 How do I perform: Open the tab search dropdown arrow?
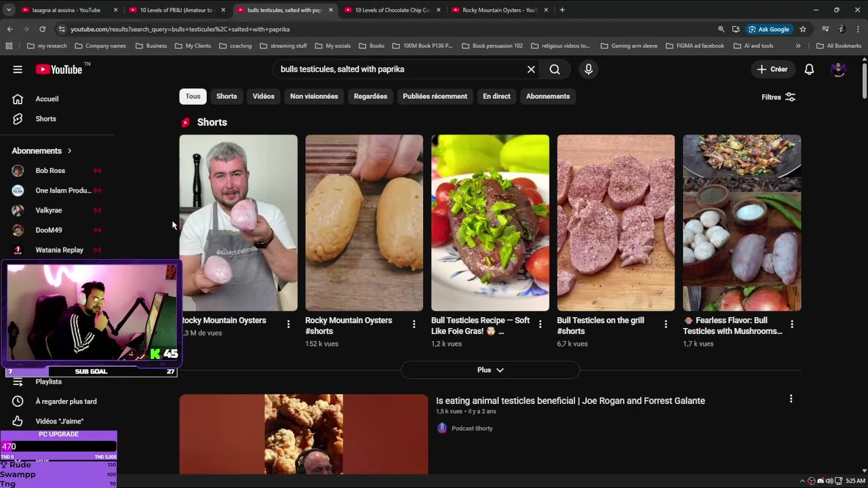pos(7,10)
